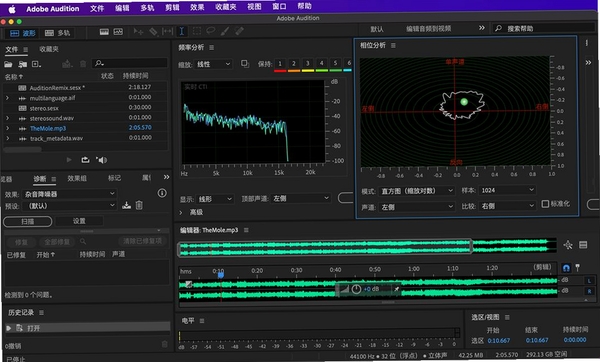
Task: Adjust the HUD volume knob
Action: [356, 289]
